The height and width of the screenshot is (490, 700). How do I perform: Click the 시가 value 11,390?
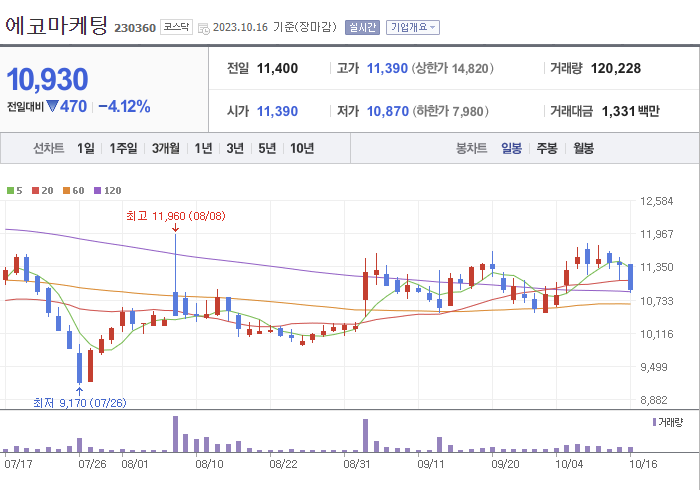pos(277,112)
